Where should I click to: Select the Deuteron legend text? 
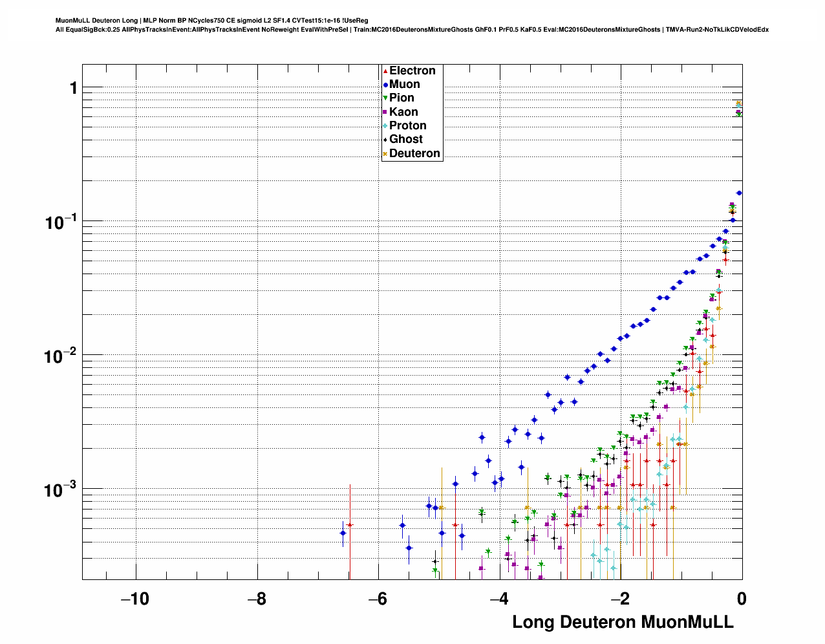click(x=414, y=154)
